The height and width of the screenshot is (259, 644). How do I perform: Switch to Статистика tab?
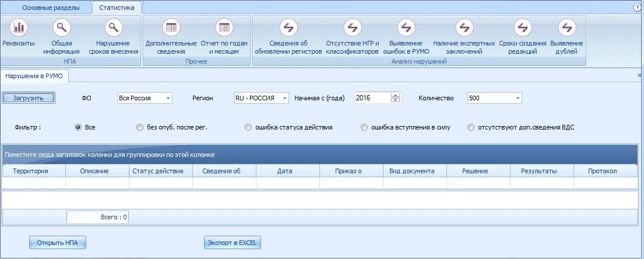117,8
